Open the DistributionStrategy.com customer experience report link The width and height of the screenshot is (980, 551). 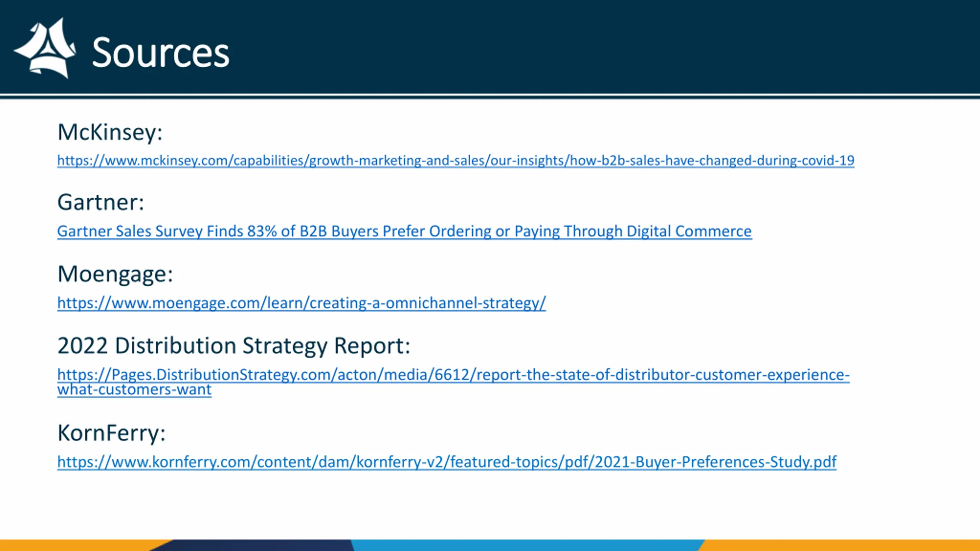[453, 382]
